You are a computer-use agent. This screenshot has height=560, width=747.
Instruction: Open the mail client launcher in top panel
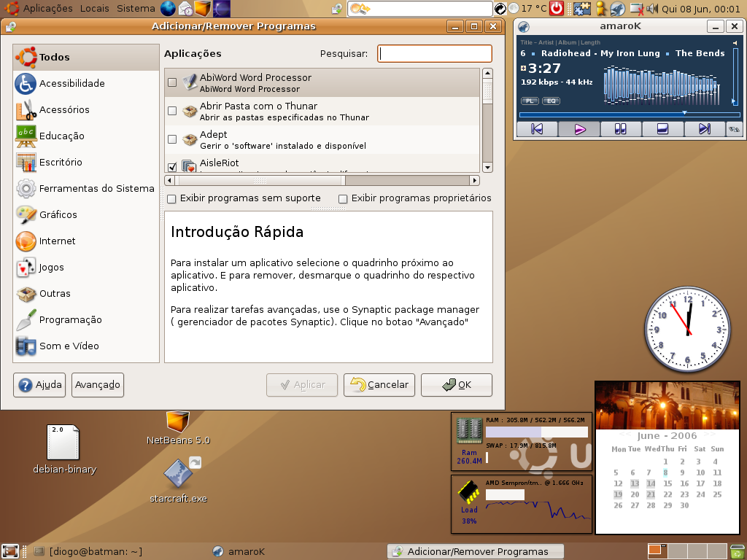coord(185,8)
